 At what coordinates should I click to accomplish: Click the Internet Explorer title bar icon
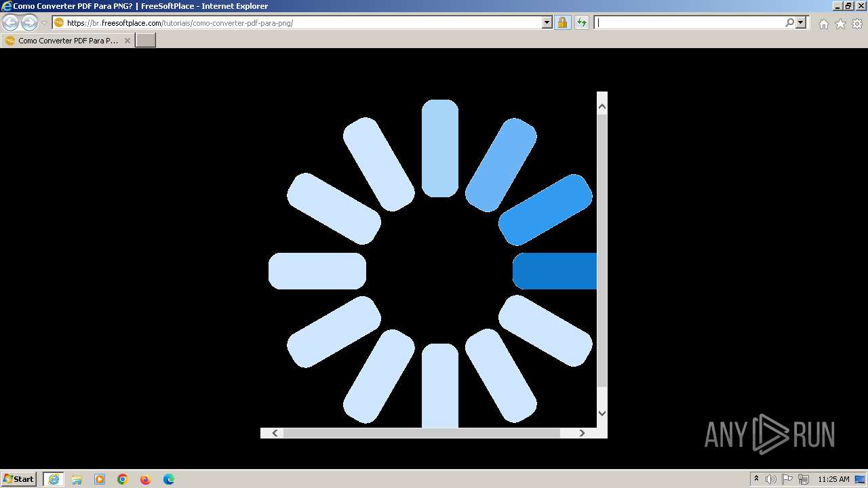pyautogui.click(x=7, y=6)
